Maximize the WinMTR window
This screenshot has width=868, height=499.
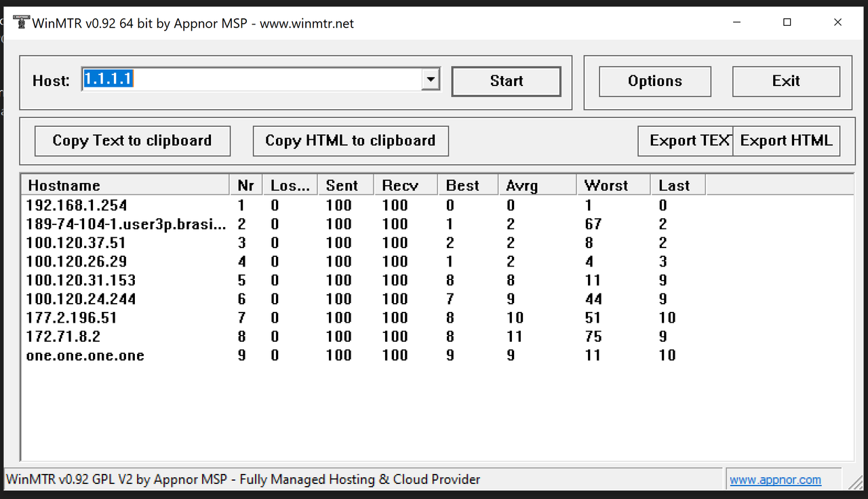(787, 22)
